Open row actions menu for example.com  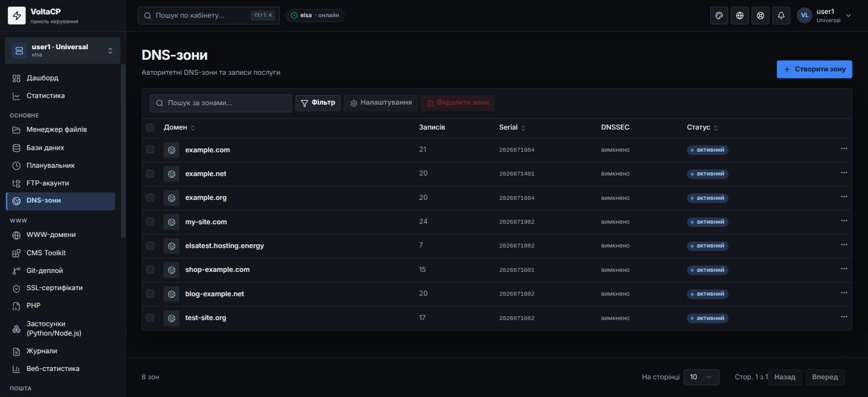(844, 149)
